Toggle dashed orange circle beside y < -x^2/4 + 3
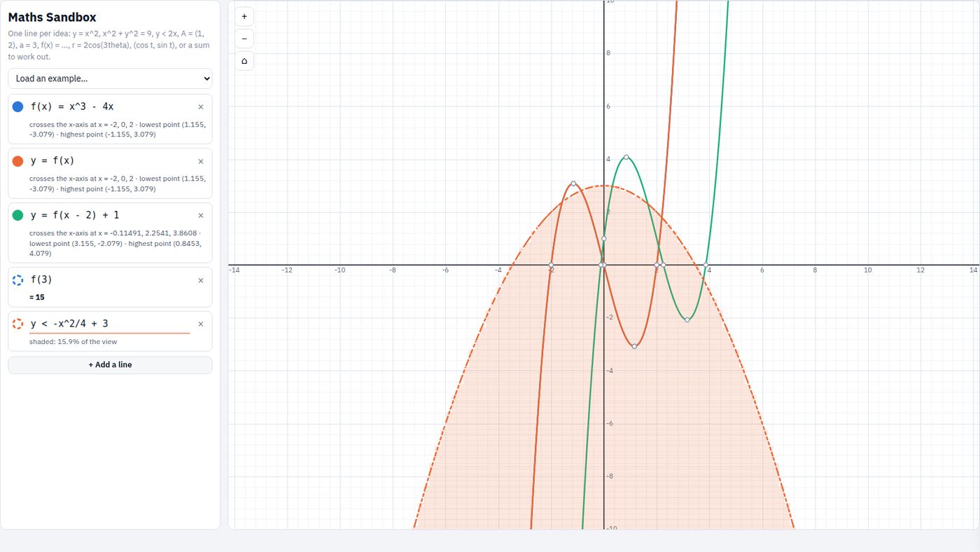Image resolution: width=980 pixels, height=552 pixels. pyautogui.click(x=18, y=324)
